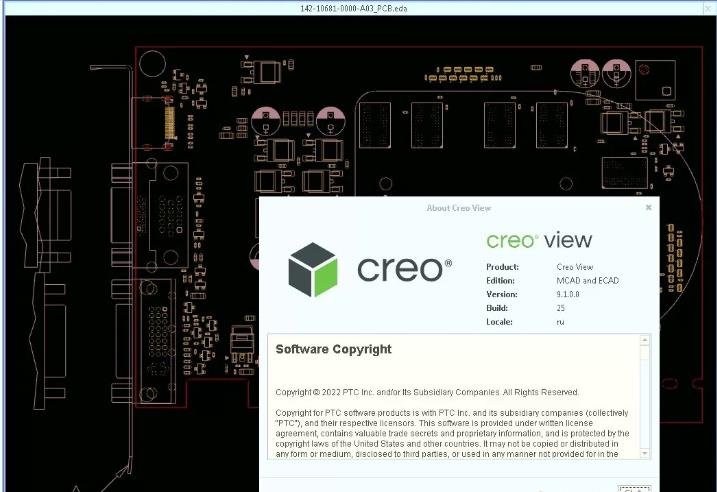Viewport: 717px width, 492px height.
Task: Click the 'Software Copyright' heading
Action: pyautogui.click(x=333, y=349)
